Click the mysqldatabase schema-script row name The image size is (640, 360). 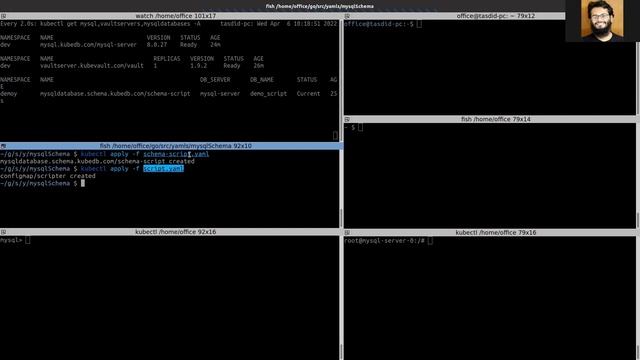click(x=115, y=93)
